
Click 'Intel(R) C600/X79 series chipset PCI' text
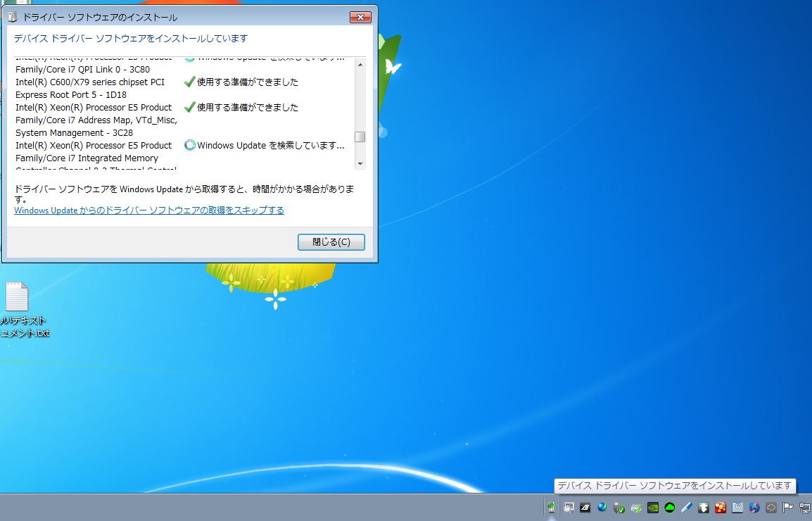pyautogui.click(x=90, y=82)
